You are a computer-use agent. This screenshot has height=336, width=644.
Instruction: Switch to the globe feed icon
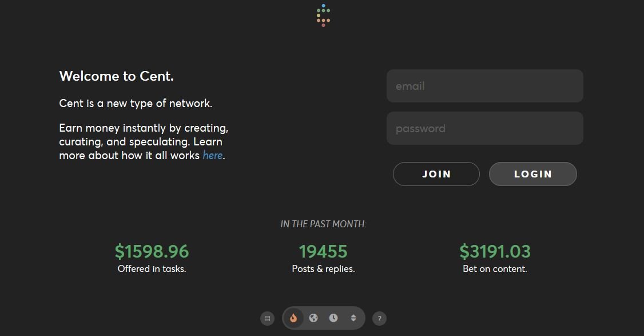coord(313,318)
